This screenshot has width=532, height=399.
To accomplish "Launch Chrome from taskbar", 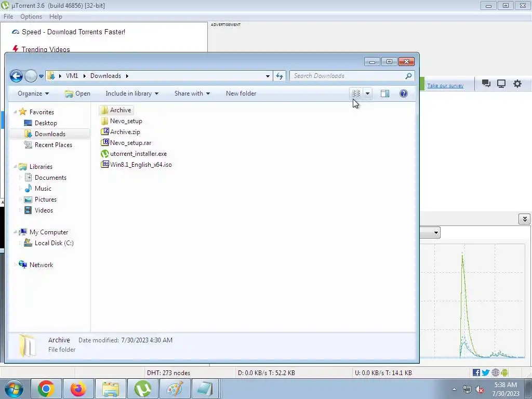I will 46,389.
